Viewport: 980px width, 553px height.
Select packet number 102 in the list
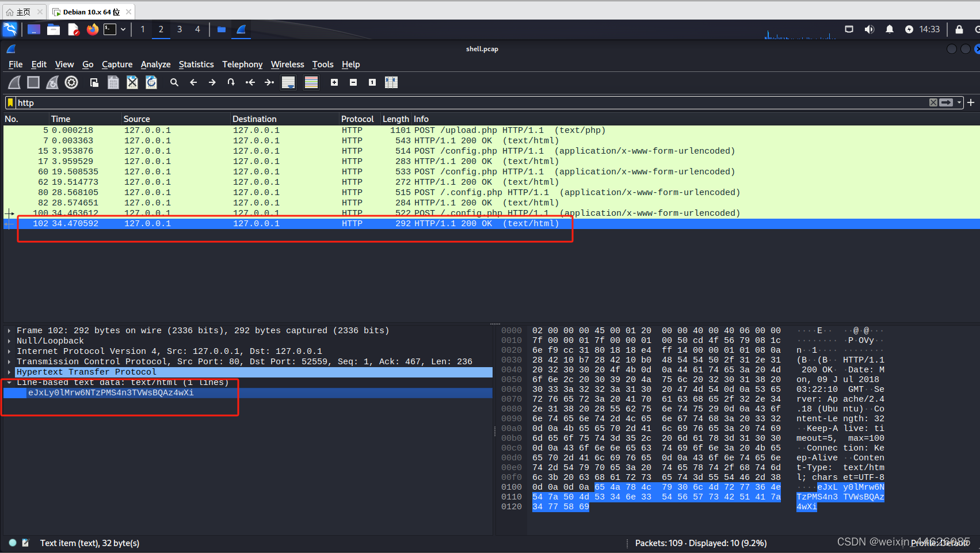tap(230, 223)
